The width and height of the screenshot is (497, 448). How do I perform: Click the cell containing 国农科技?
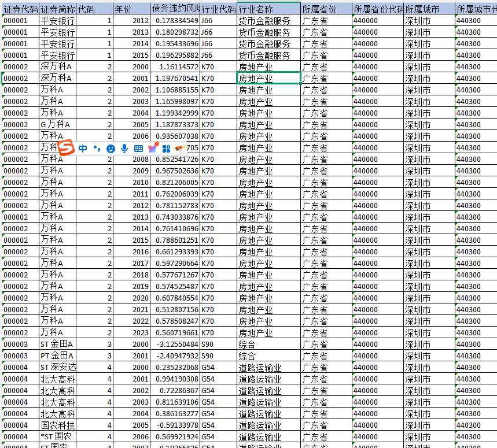pos(57,425)
